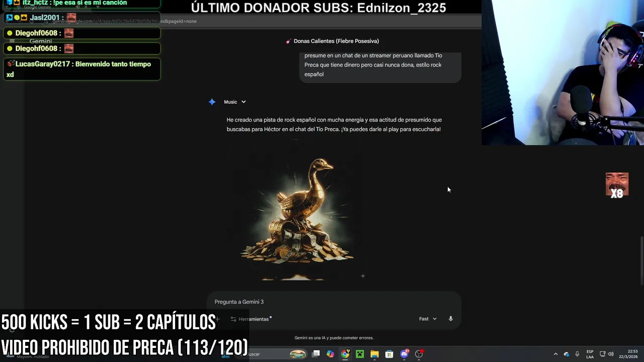
Task: Expand the Music dropdown chevron
Action: pos(244,102)
